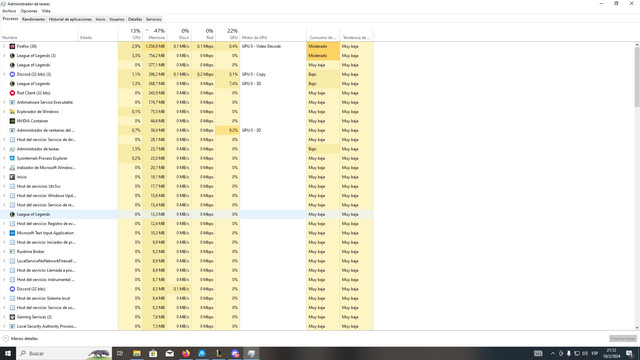Image resolution: width=640 pixels, height=360 pixels.
Task: Open Discord from the taskbar
Action: (x=235, y=353)
